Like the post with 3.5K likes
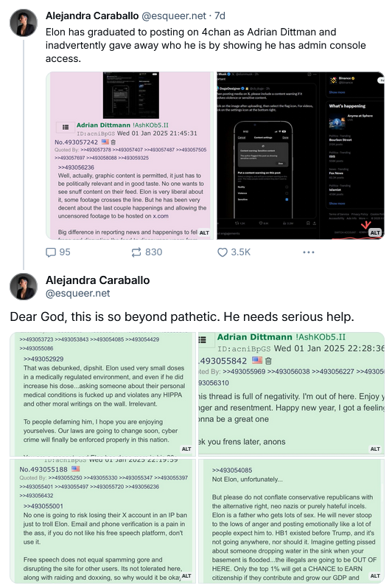392x588 pixels. (x=223, y=252)
